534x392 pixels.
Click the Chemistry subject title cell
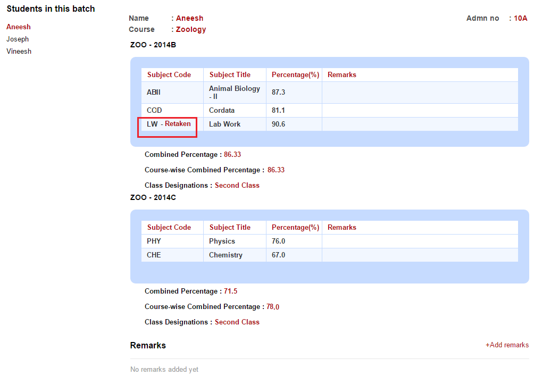pos(226,255)
